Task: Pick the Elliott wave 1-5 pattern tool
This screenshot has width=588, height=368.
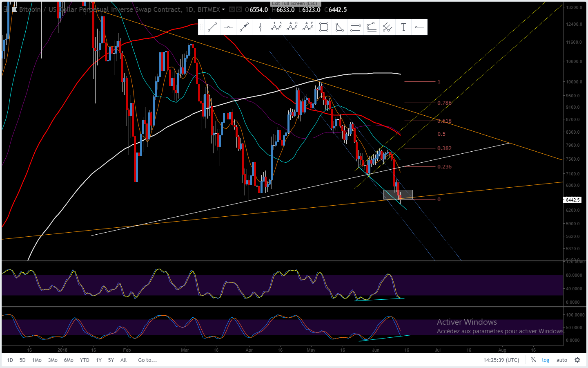Action: click(x=276, y=27)
